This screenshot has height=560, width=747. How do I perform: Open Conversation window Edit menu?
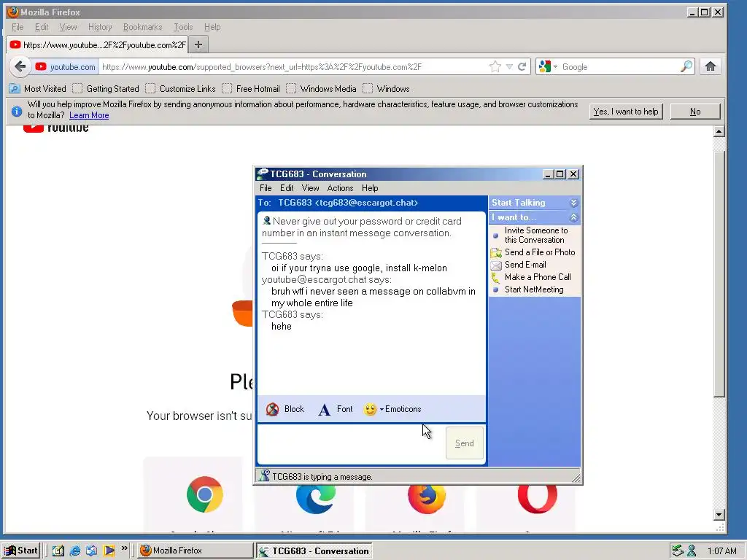click(x=286, y=188)
